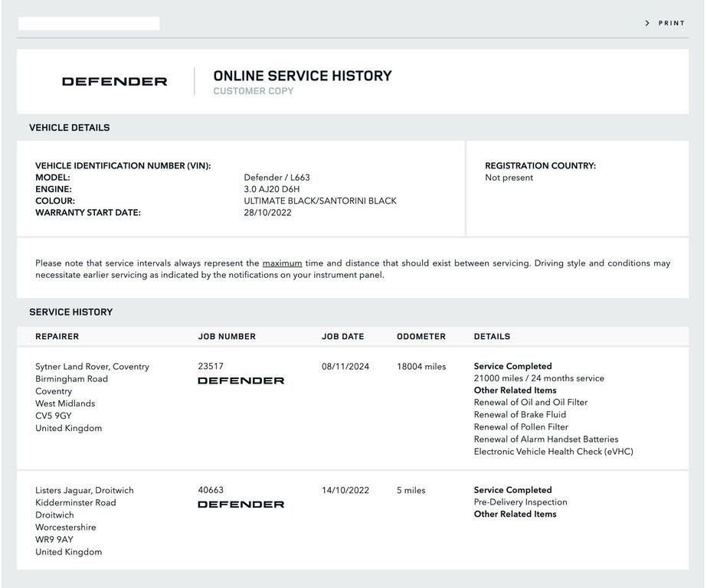Click the PRINT link
The height and width of the screenshot is (588, 707).
pos(671,23)
